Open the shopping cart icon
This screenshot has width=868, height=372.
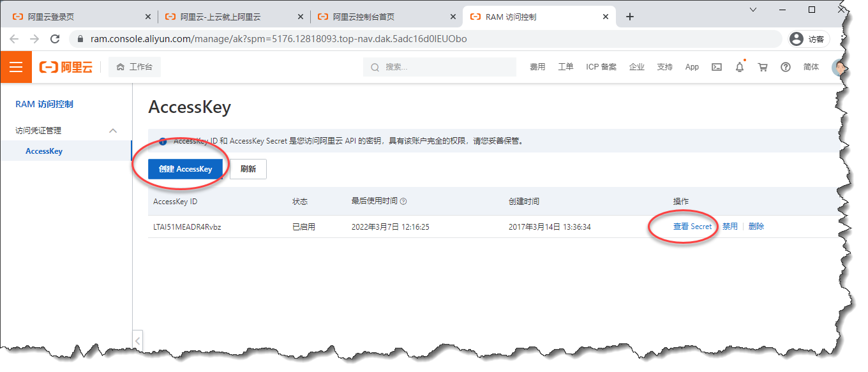tap(763, 67)
